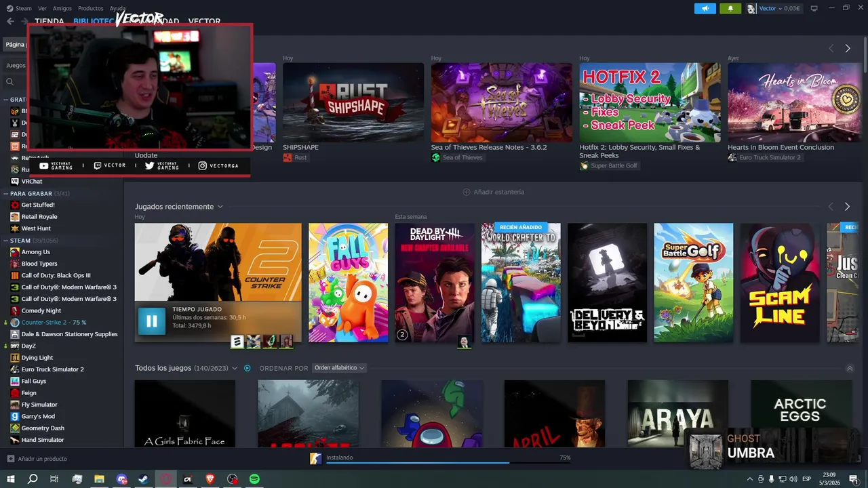868x488 pixels.
Task: Click the back navigation arrow
Action: coord(10,21)
